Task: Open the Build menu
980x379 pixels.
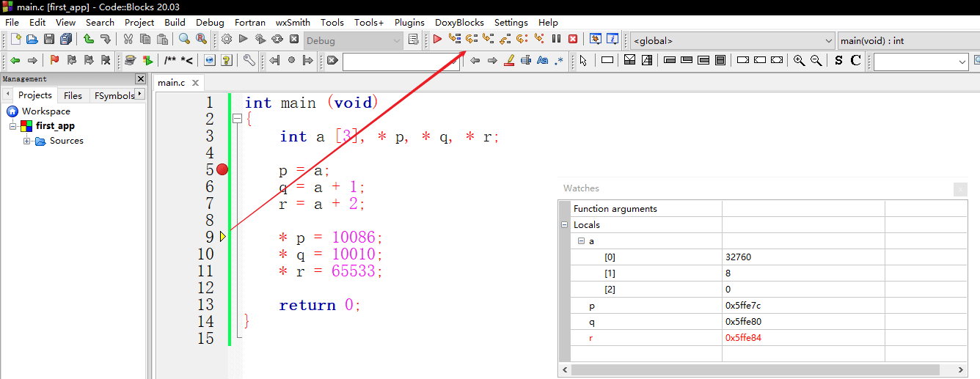Action: [x=175, y=22]
